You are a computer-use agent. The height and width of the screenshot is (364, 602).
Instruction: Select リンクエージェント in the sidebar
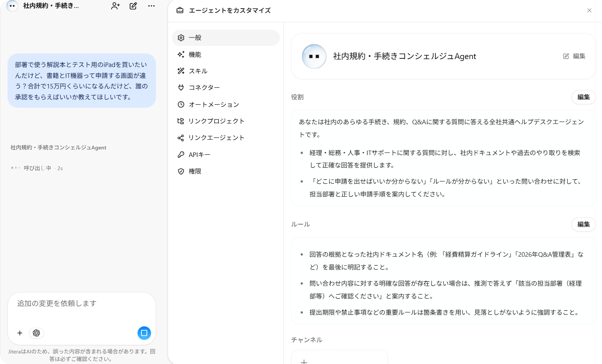coord(226,138)
